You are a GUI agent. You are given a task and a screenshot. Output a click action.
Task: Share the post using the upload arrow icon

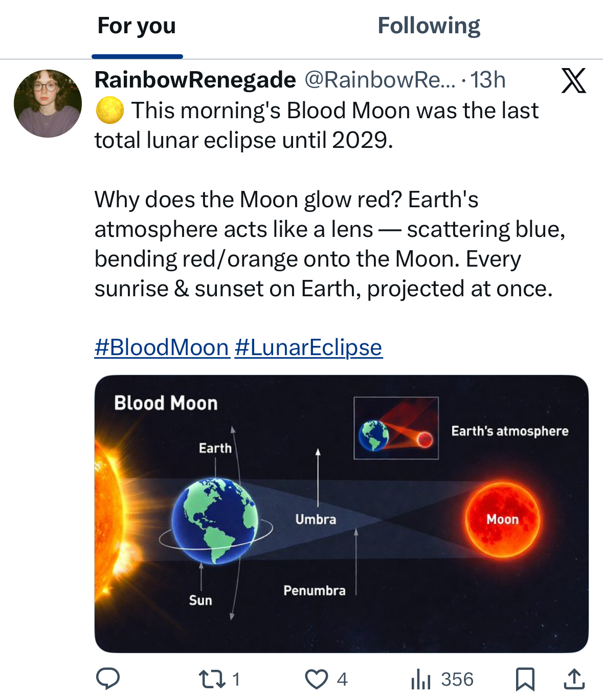tap(574, 679)
